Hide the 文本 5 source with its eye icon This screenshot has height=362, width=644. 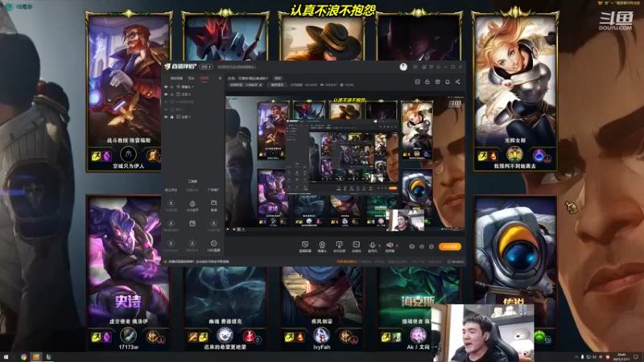coord(166,94)
